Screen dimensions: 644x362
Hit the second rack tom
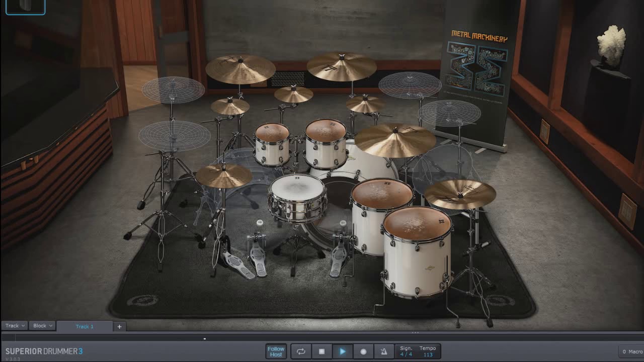tap(326, 143)
